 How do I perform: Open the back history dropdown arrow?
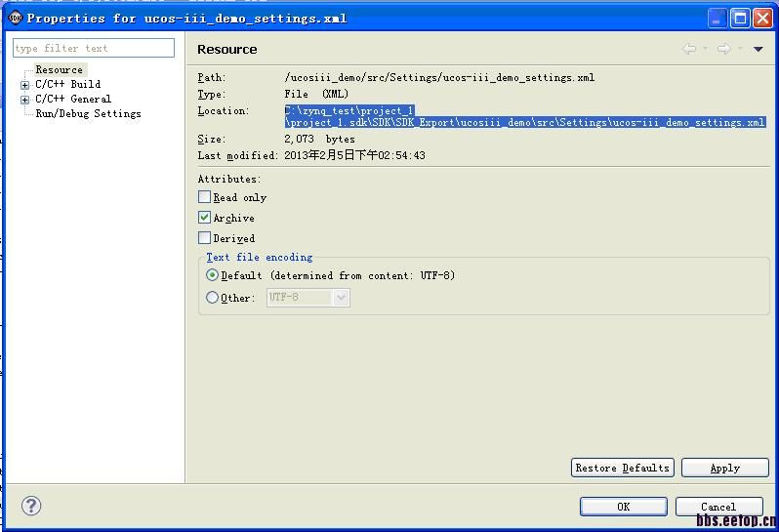[x=705, y=49]
